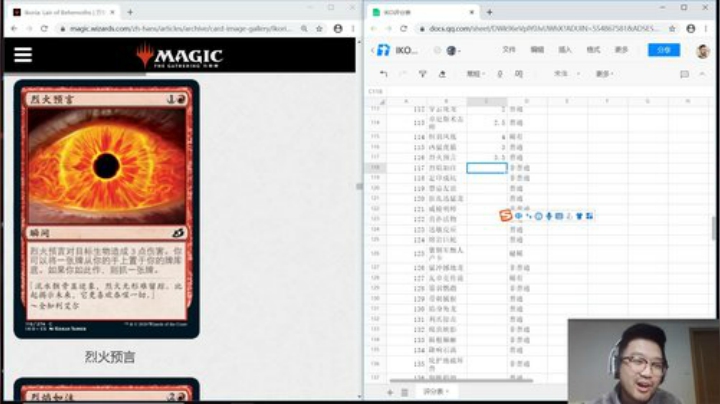The width and height of the screenshot is (720, 404).
Task: Open the comments panel icon
Action: tap(684, 74)
